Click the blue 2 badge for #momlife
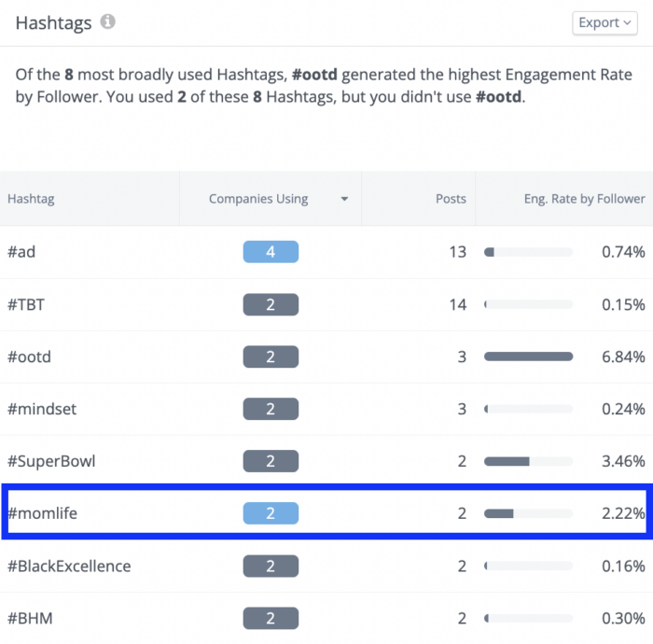The width and height of the screenshot is (653, 644). [x=271, y=513]
